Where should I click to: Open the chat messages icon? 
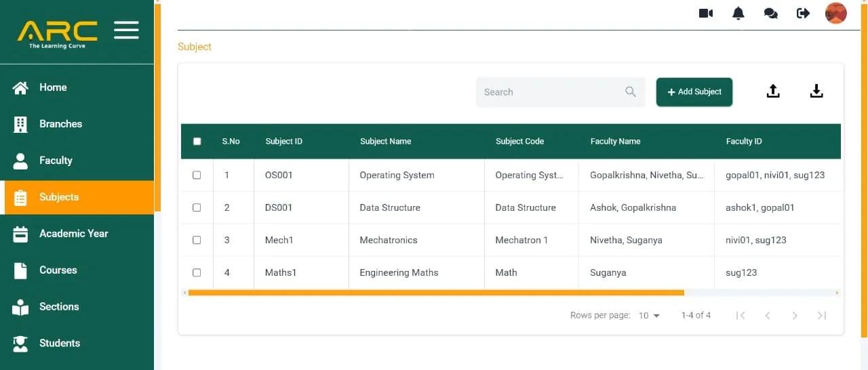[x=770, y=14]
